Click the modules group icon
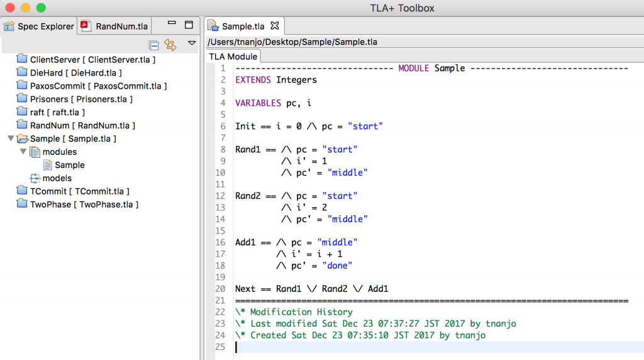Screen dimensions: 644x360 tap(35, 152)
